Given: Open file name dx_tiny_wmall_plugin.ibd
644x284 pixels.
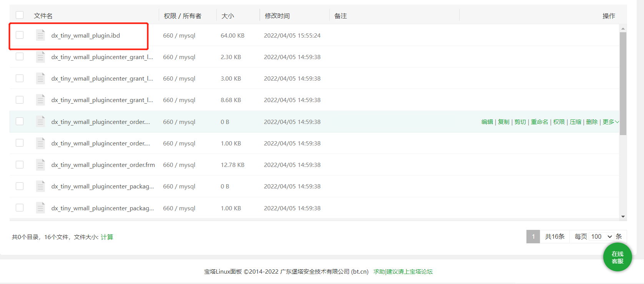Looking at the screenshot, I should coord(86,35).
